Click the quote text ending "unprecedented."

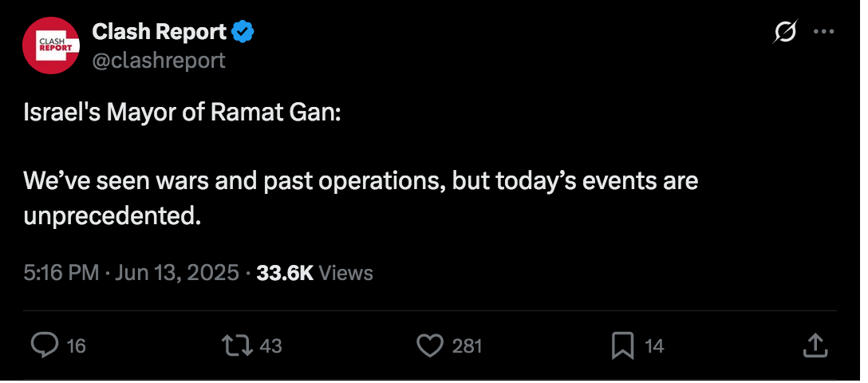click(x=361, y=199)
